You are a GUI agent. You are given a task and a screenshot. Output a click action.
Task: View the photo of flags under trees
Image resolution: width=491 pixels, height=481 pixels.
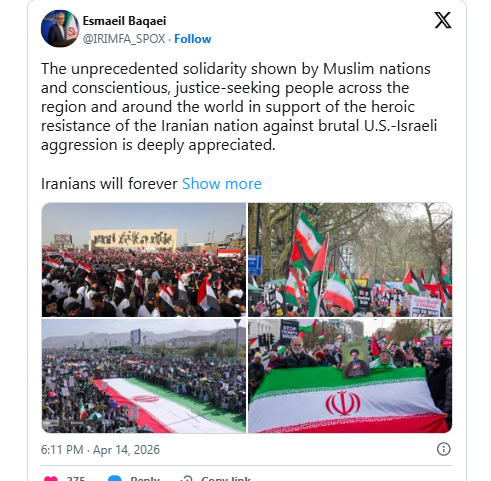click(x=350, y=260)
